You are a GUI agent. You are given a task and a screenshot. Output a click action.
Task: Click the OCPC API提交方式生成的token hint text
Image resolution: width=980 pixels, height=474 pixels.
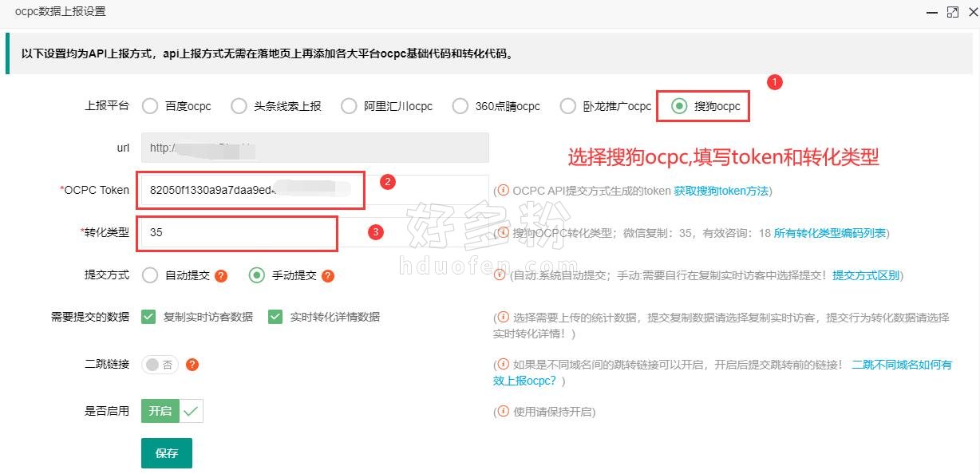[x=591, y=191]
